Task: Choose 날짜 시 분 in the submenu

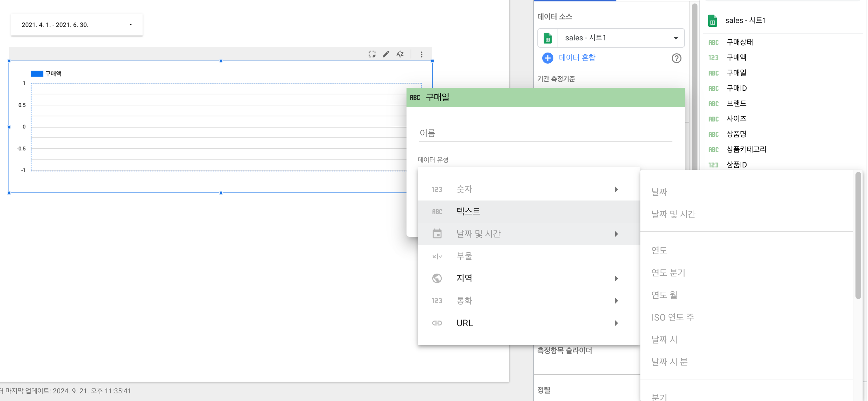Action: tap(747, 362)
